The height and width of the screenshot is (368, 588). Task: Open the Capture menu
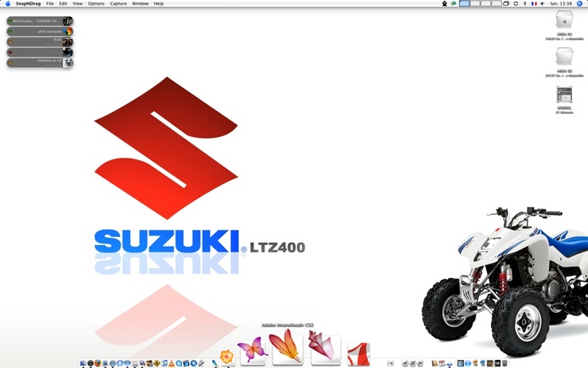118,4
